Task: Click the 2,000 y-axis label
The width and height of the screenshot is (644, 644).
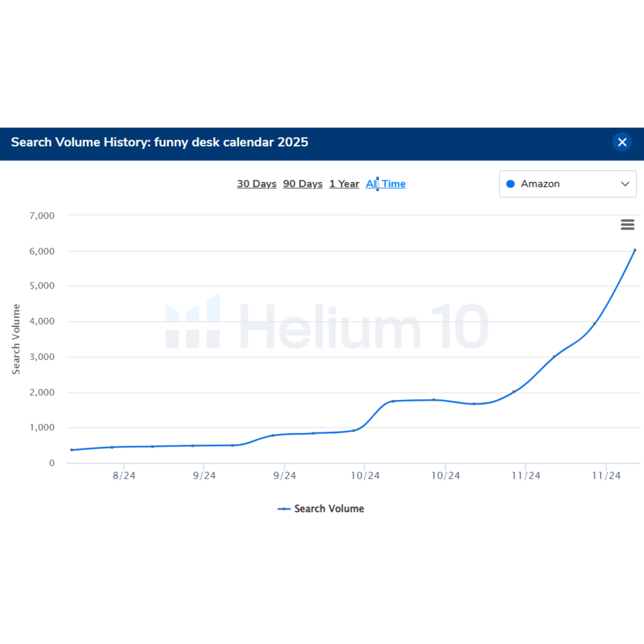Action: [42, 393]
